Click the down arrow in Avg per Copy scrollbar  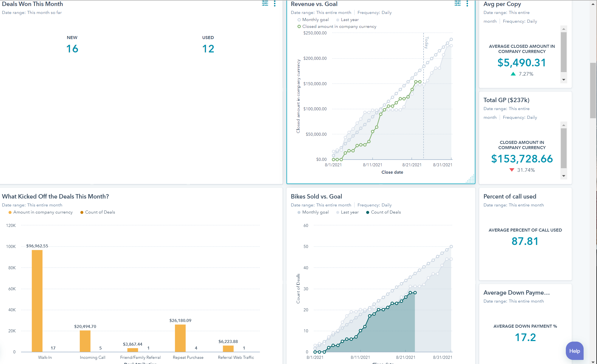click(x=564, y=80)
